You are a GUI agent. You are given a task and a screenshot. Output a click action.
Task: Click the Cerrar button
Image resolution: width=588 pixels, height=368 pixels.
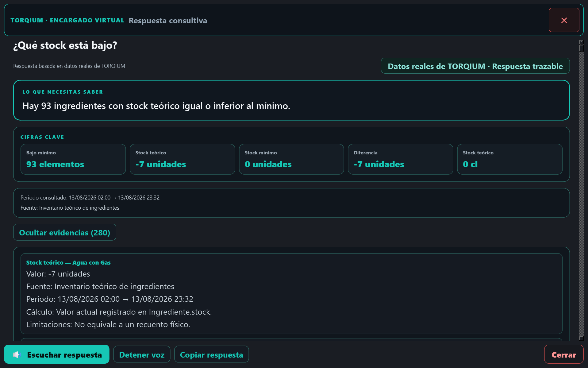point(564,354)
